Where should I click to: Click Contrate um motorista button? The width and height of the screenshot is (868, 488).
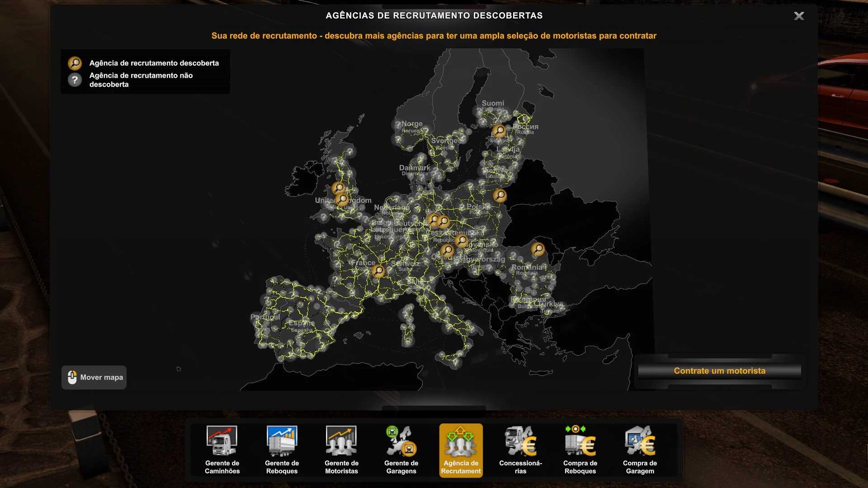coord(719,371)
